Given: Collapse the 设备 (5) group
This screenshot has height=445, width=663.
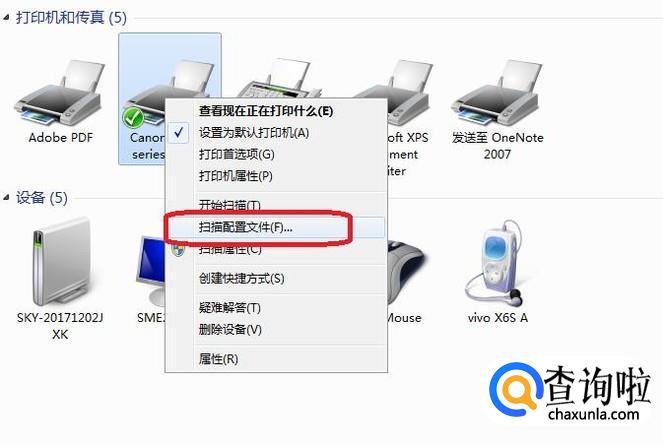Looking at the screenshot, I should tap(6, 198).
